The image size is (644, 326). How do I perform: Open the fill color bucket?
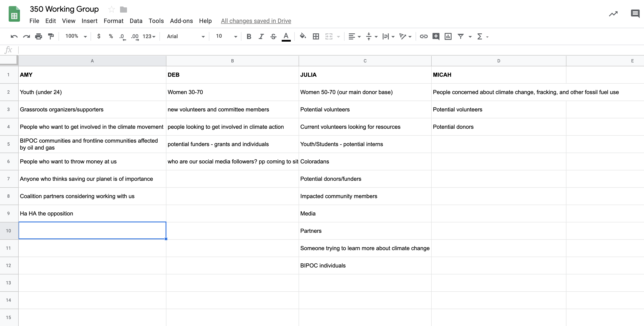tap(303, 36)
